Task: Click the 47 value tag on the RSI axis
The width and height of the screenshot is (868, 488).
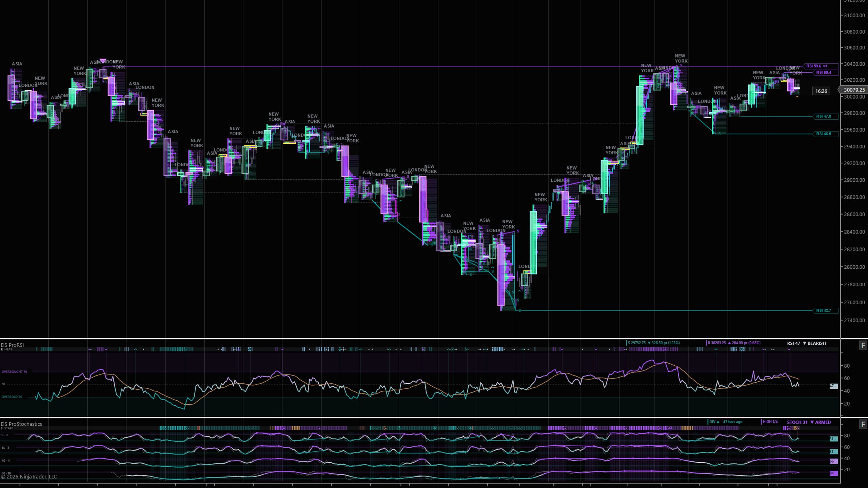Action: pyautogui.click(x=833, y=386)
